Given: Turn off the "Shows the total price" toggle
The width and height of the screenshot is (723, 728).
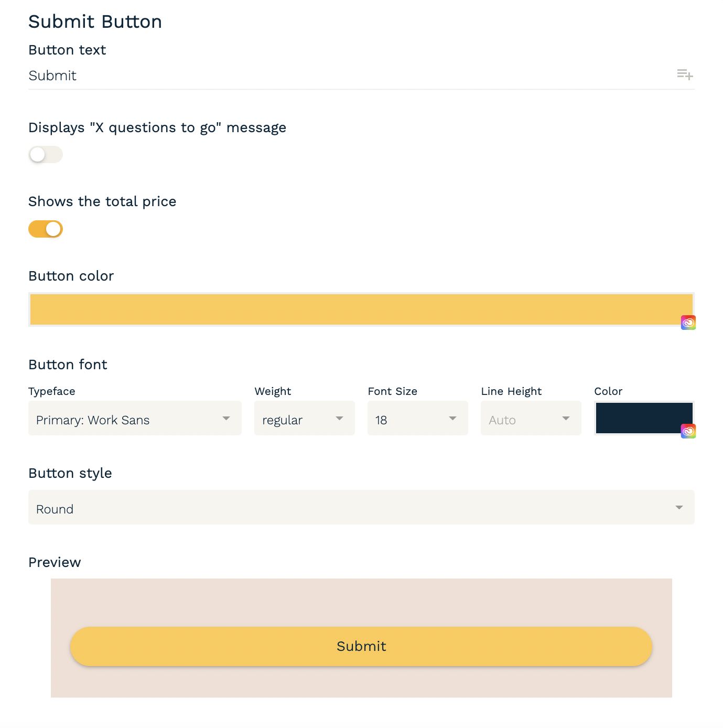Looking at the screenshot, I should [45, 229].
